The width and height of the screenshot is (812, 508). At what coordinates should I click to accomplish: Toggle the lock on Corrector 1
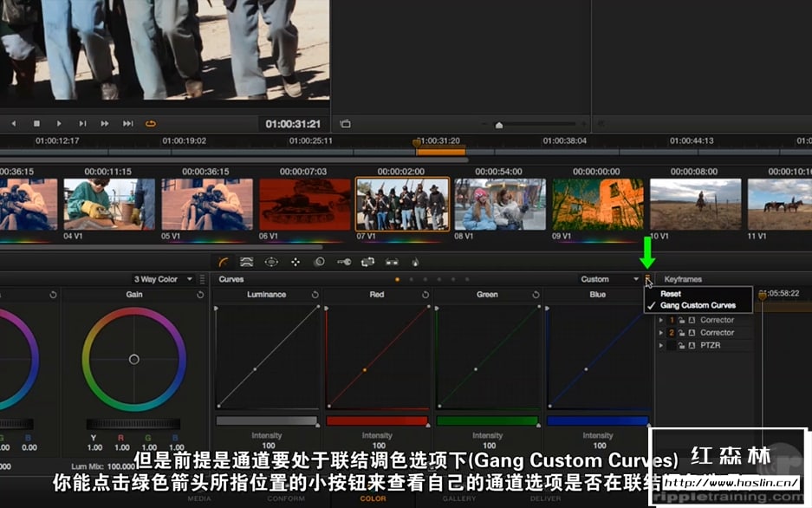(681, 320)
